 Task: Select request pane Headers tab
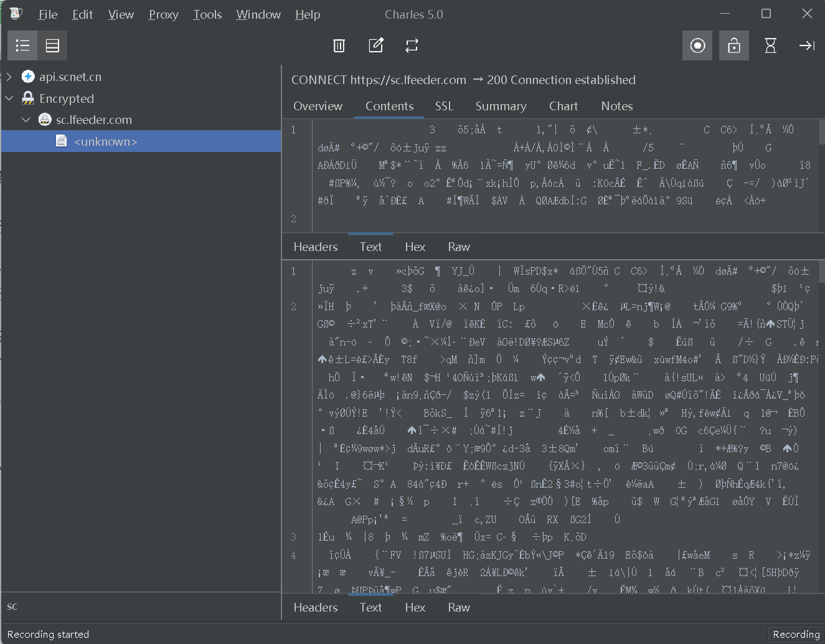click(x=316, y=247)
